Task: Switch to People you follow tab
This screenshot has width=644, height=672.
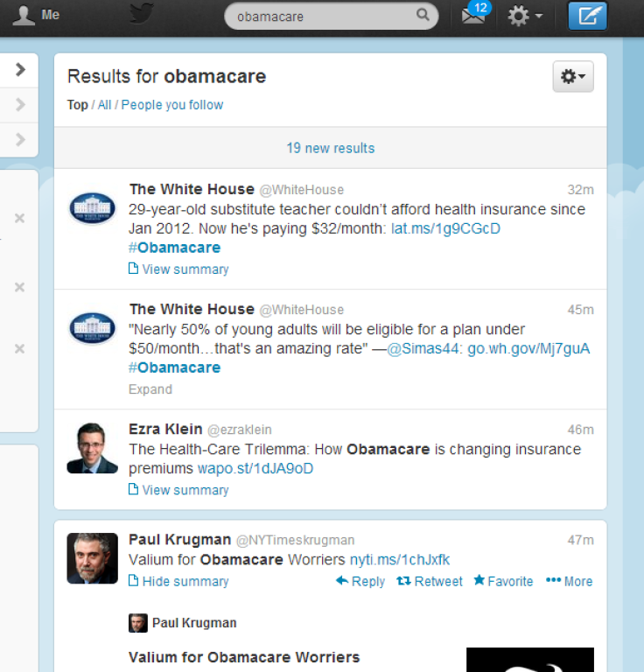Action: (x=172, y=105)
